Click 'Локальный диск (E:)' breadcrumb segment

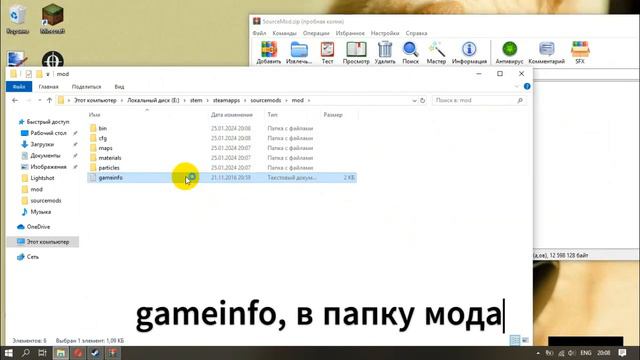tap(153, 100)
